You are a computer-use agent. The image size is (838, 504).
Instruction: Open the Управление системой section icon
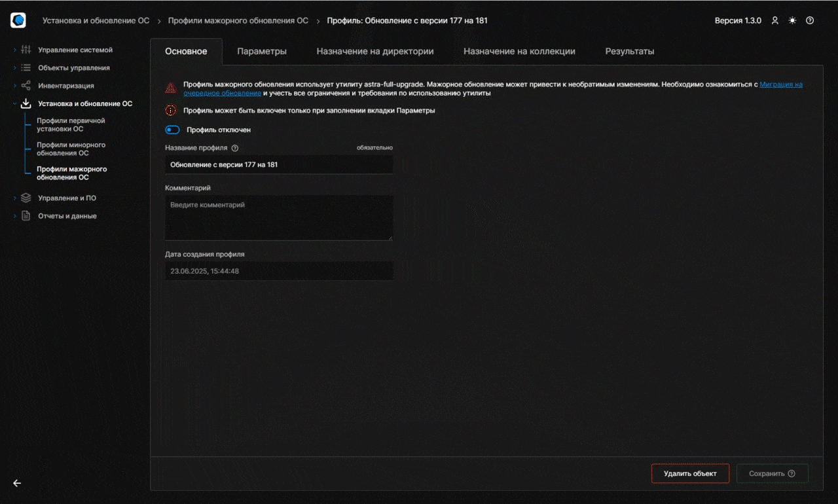(x=27, y=50)
